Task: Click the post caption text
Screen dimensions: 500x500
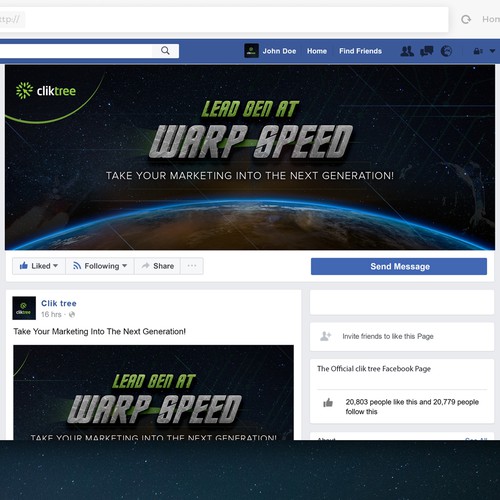Action: (x=99, y=331)
